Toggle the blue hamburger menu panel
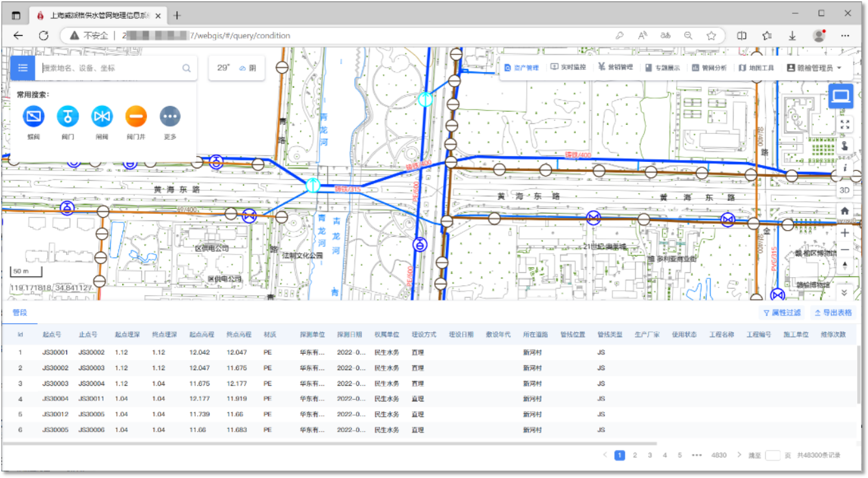This screenshot has width=868, height=478. (x=23, y=68)
